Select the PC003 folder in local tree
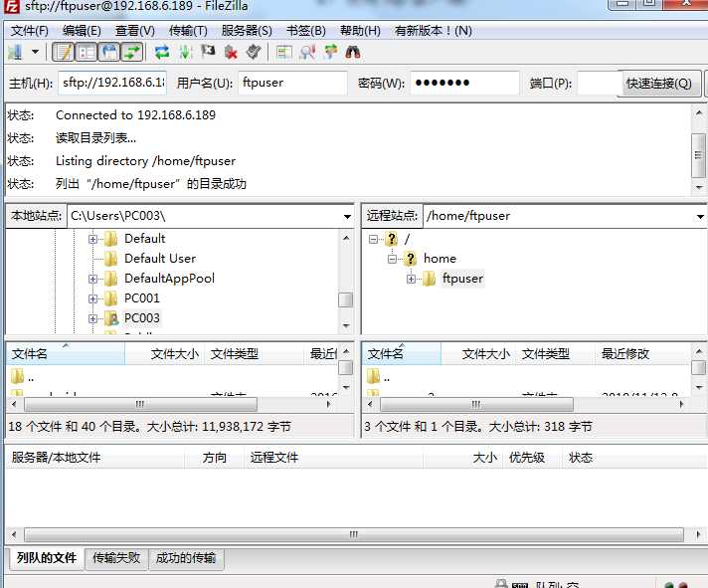708x588 pixels. 142,318
